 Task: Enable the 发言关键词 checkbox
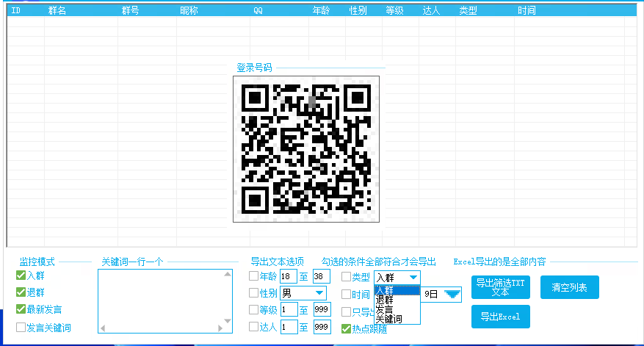(21, 327)
